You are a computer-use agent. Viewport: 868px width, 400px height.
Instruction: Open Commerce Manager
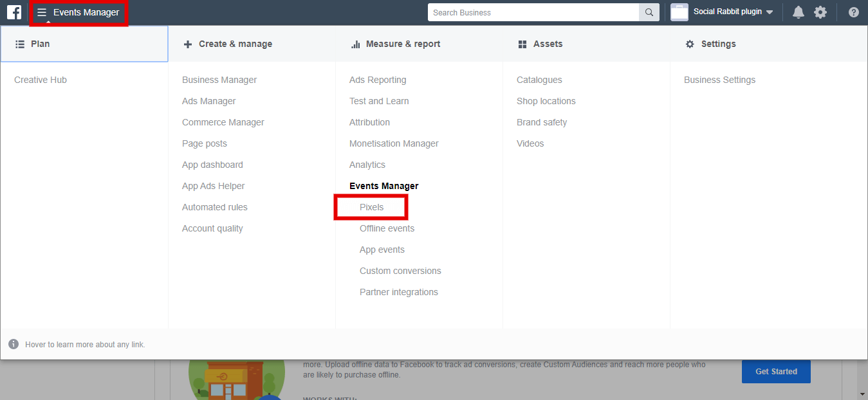[x=223, y=122]
